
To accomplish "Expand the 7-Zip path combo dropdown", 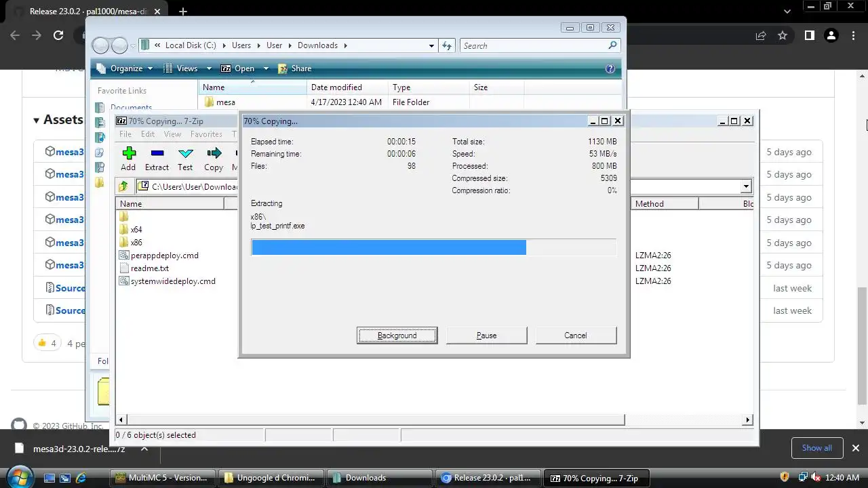I will click(x=746, y=186).
